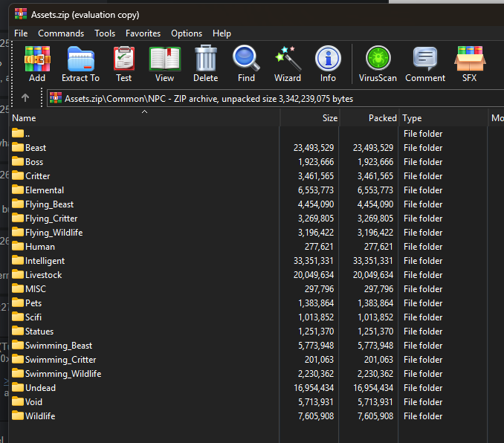Select the Human folder icon
Viewport: 504px width, 443px height.
coord(18,246)
